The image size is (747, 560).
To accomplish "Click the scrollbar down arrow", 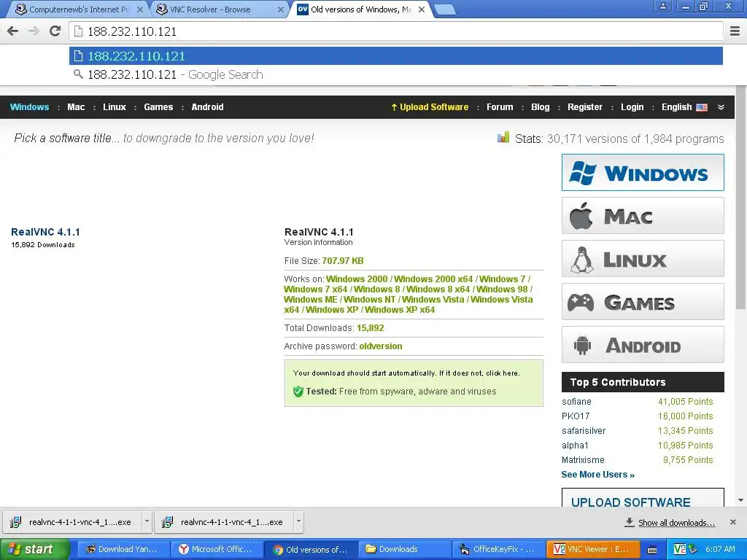I will click(x=741, y=500).
